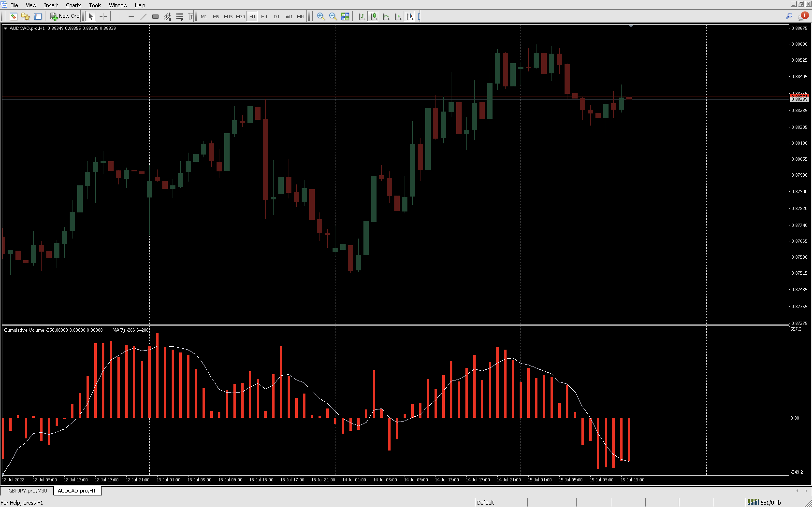812x507 pixels.
Task: Click the Zoom Out magnifier icon
Action: point(333,16)
